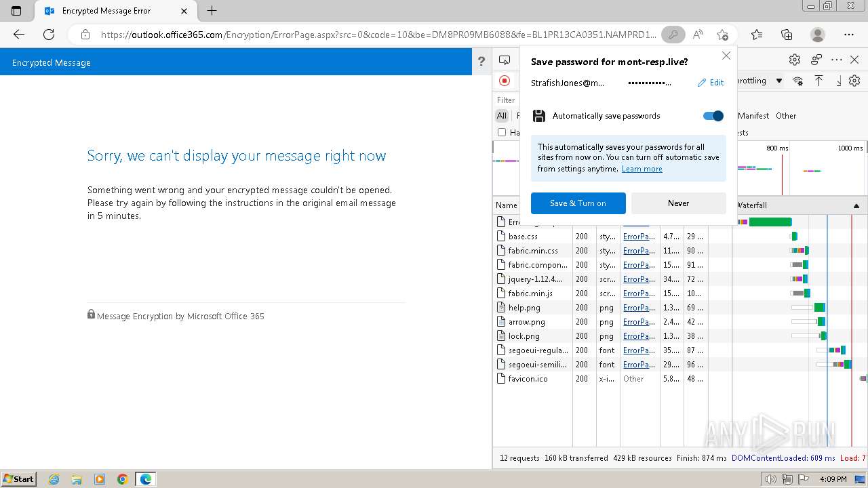Edit the saved password credentials

(x=711, y=83)
